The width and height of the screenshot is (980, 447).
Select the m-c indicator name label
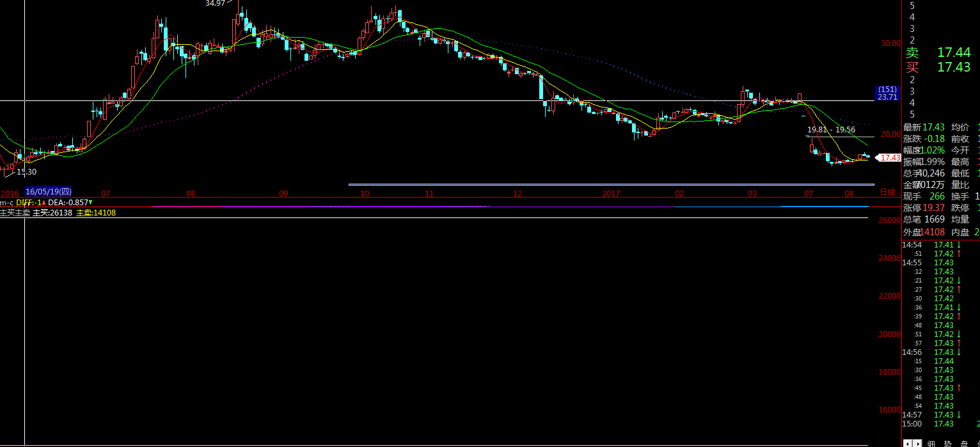coord(7,202)
